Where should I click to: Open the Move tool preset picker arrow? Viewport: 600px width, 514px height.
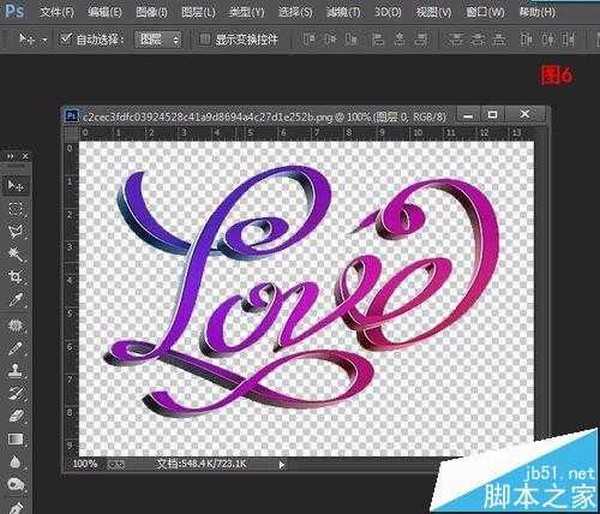pyautogui.click(x=45, y=39)
